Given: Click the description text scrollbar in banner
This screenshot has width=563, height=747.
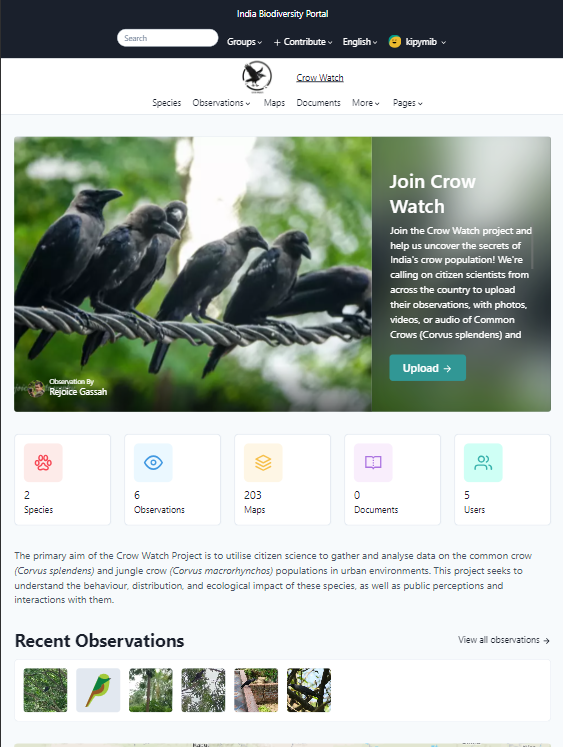Looking at the screenshot, I should point(532,252).
